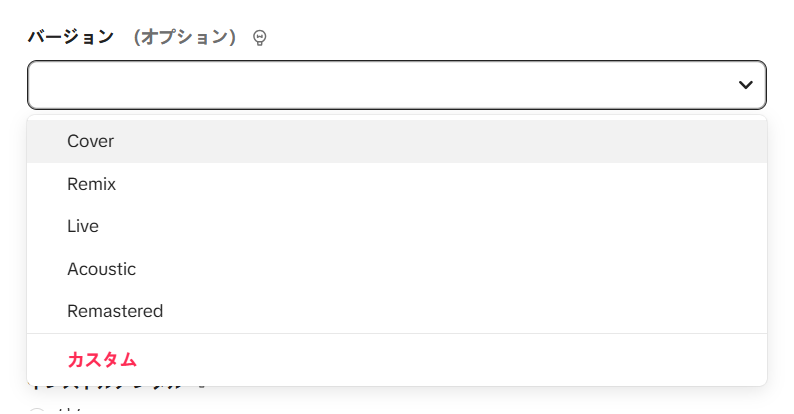Select the Cover option
Screen dimensions: 794x414
[x=91, y=141]
